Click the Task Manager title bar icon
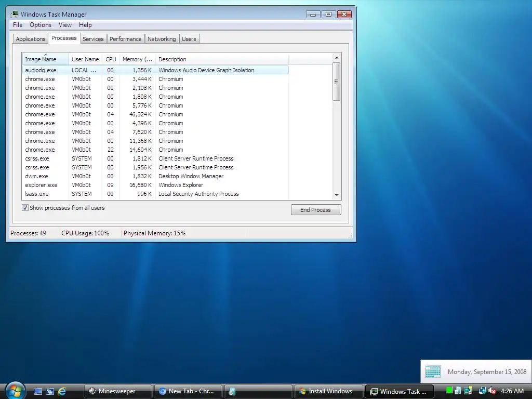532x399 pixels. coord(14,14)
